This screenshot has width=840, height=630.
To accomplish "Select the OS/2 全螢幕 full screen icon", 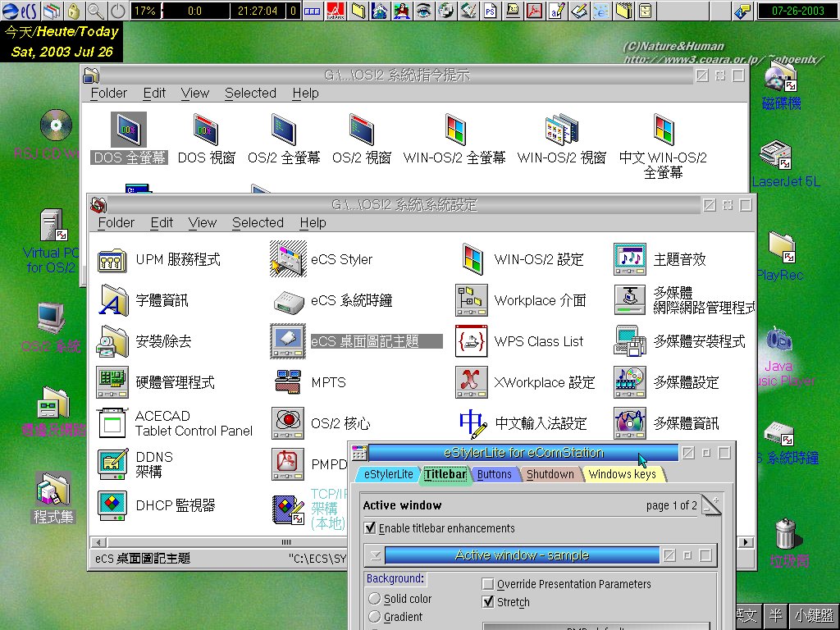I will coord(283,130).
